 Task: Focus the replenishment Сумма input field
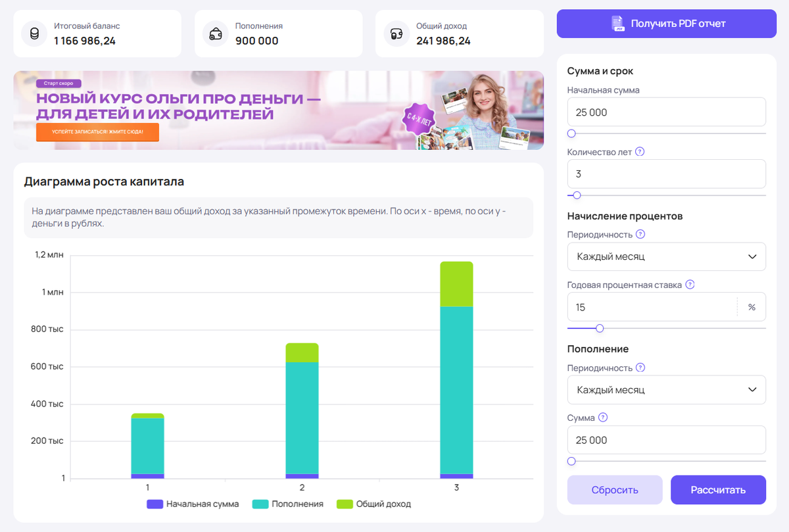pyautogui.click(x=667, y=440)
